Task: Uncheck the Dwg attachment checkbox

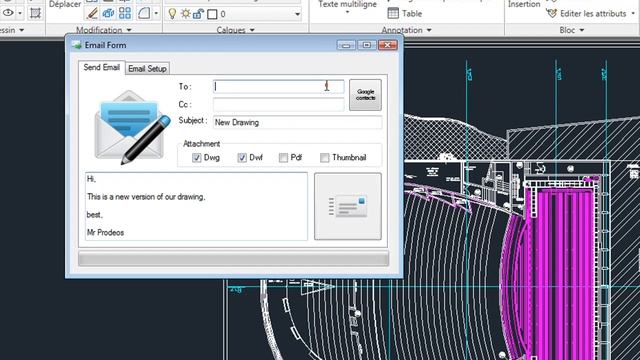Action: pos(197,158)
